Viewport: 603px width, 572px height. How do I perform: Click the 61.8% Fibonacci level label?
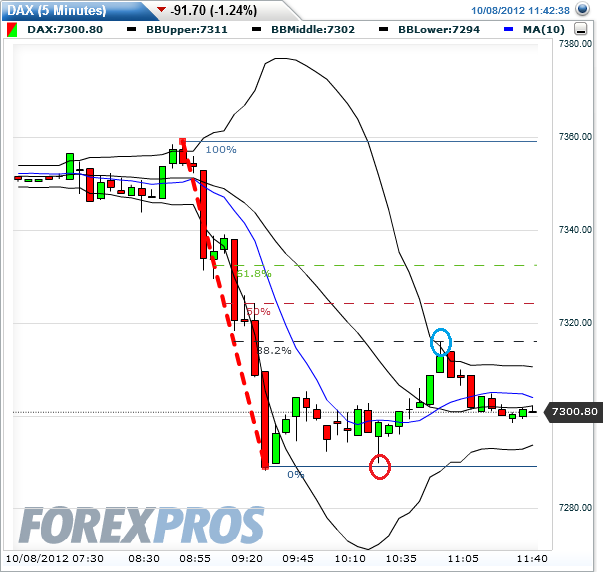pyautogui.click(x=254, y=273)
